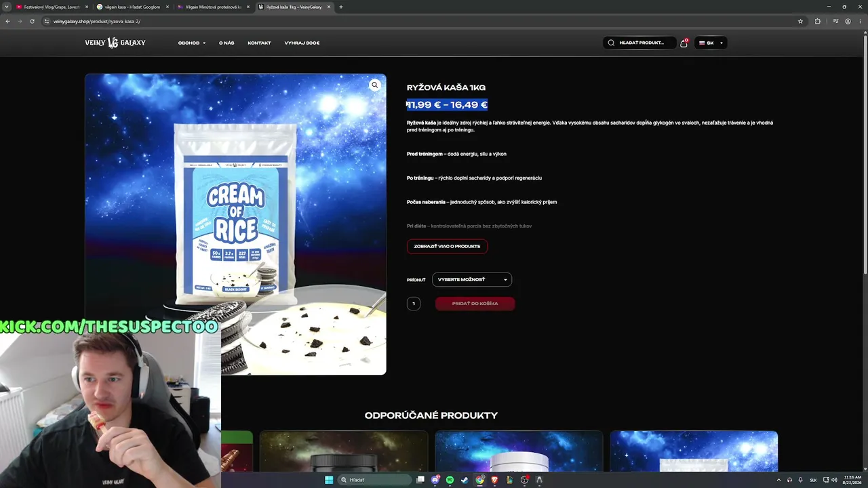Click the Po tréningu description line
This screenshot has width=868, height=488.
474,178
